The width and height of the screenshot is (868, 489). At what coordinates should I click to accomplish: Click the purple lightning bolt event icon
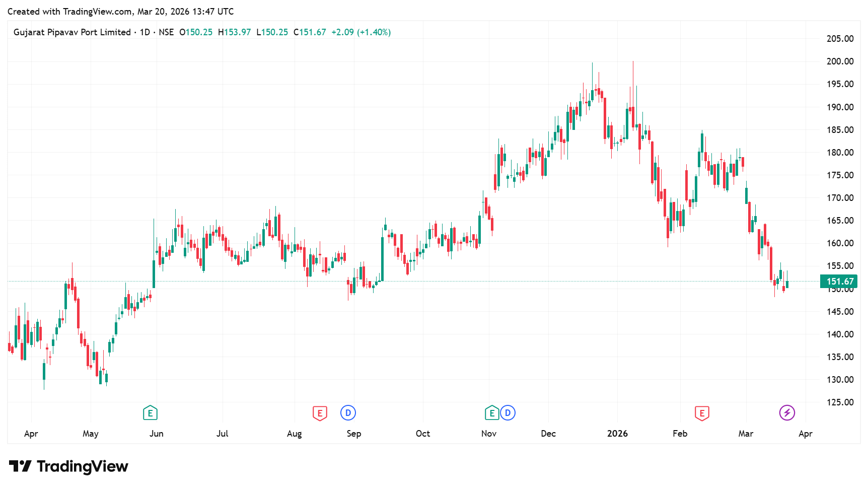(787, 413)
